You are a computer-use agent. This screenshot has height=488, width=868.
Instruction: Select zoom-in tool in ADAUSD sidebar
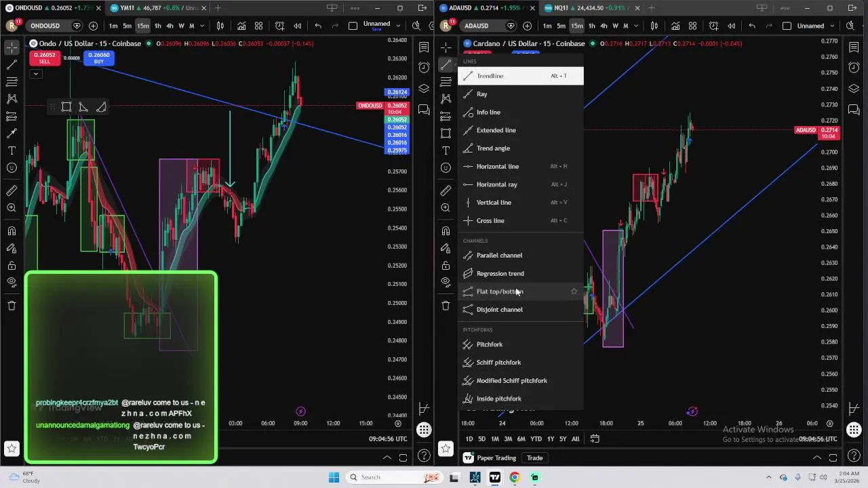446,208
